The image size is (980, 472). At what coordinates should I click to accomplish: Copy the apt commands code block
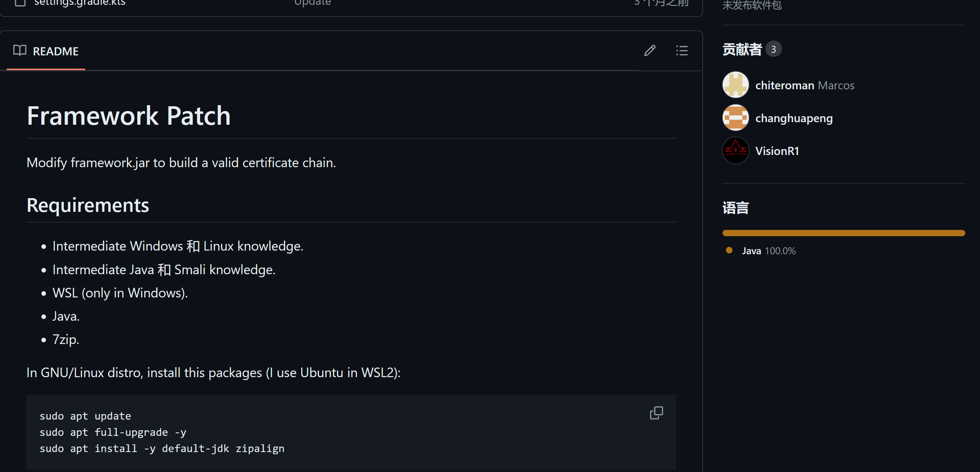(x=656, y=413)
